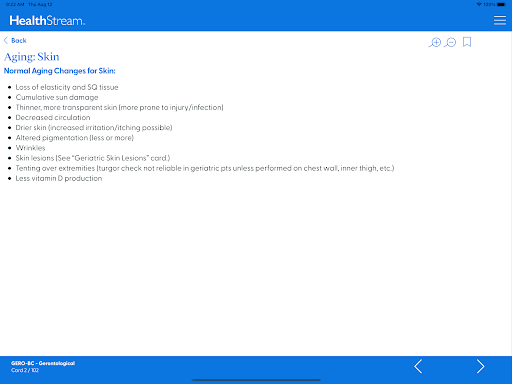Select the Thinner, more transparent skin bullet
The image size is (512, 384).
120,107
